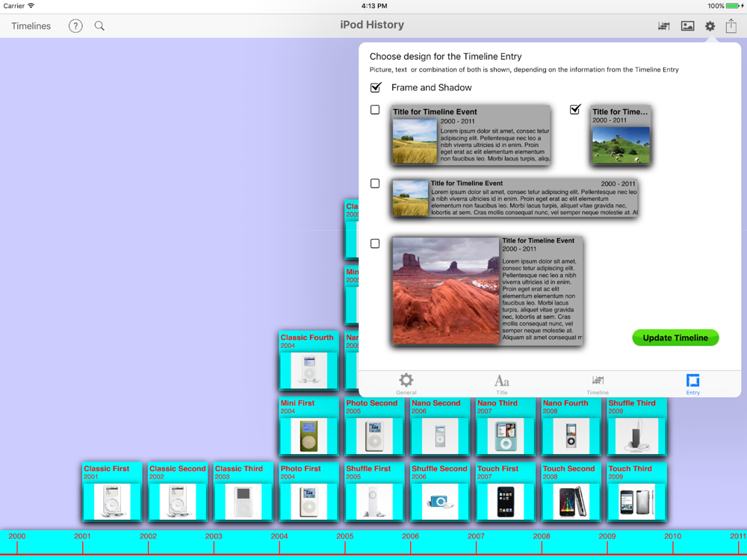The width and height of the screenshot is (747, 560).
Task: Open the Mini First 2004 entry
Action: 309,426
